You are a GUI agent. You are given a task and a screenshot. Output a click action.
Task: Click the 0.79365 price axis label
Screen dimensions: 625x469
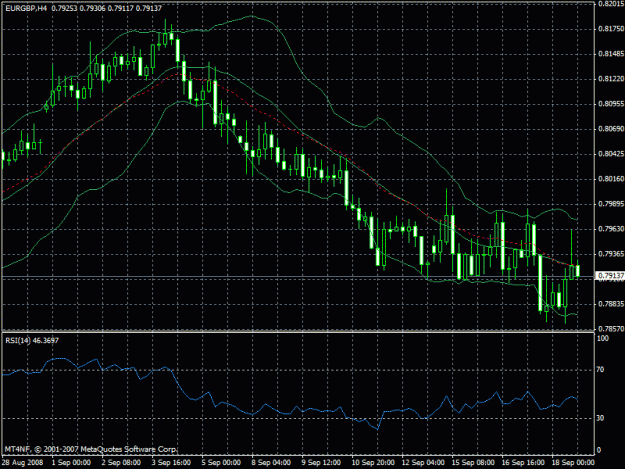(611, 254)
